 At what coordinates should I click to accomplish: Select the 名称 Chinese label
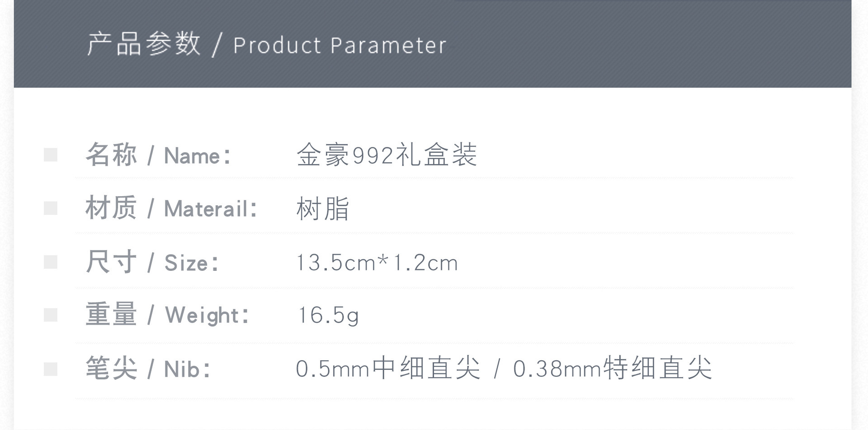coord(111,155)
